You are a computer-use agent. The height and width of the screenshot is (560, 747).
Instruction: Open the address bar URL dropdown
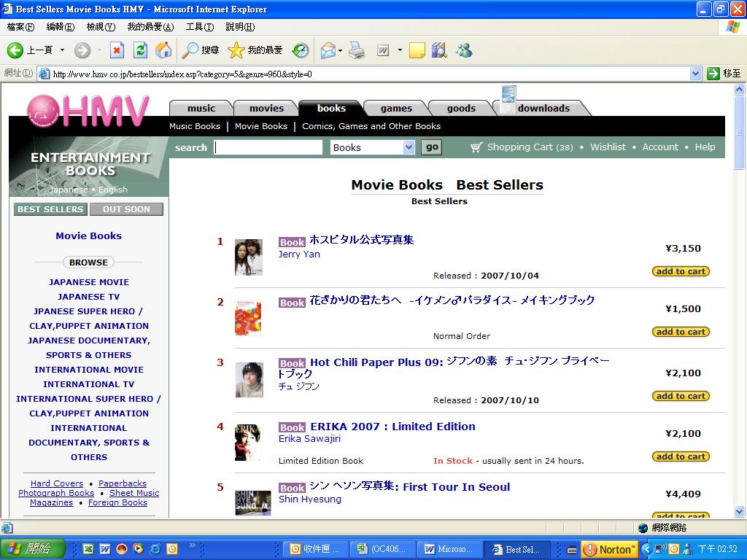(x=695, y=74)
